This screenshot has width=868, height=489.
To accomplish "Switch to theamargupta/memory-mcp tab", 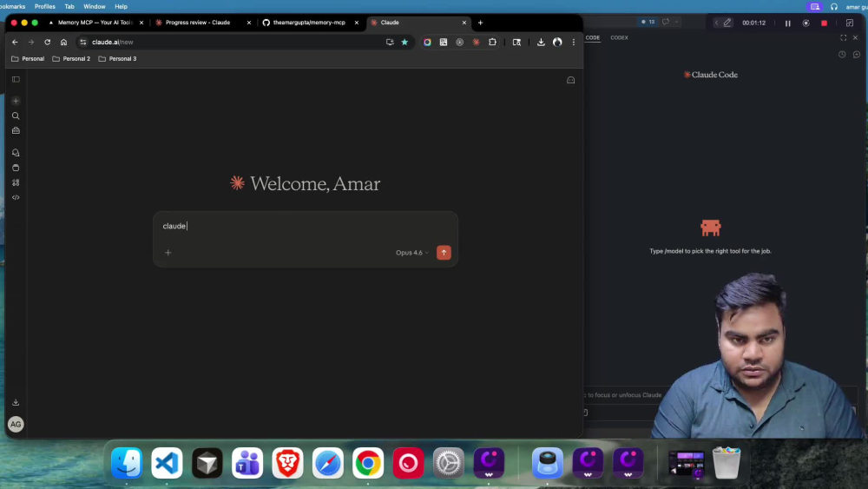I will (x=305, y=23).
